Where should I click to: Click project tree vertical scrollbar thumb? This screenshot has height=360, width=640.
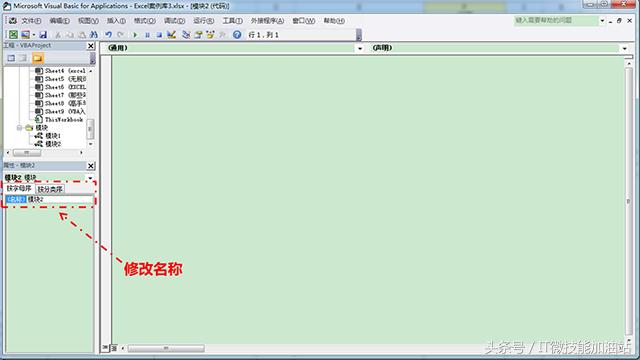click(90, 129)
